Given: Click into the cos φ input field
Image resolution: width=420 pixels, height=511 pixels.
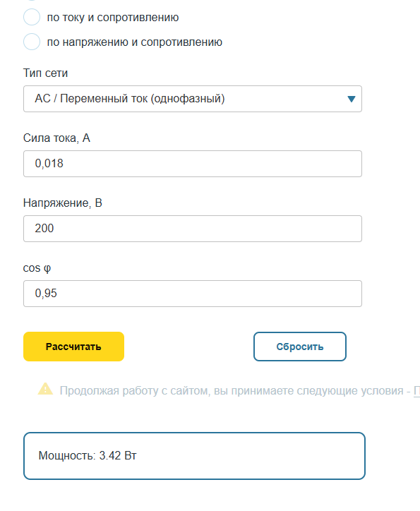Looking at the screenshot, I should click(193, 294).
